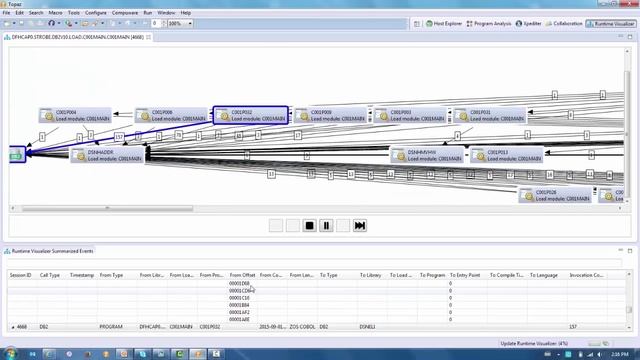Open the Edit menu
This screenshot has width=640, height=360.
coord(19,13)
